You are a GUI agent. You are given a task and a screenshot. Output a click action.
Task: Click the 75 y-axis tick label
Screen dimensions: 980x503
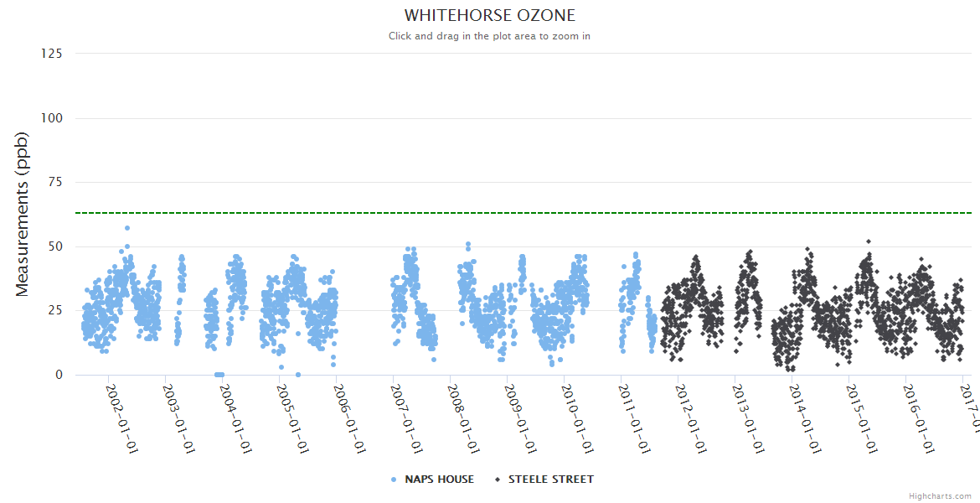click(x=55, y=183)
